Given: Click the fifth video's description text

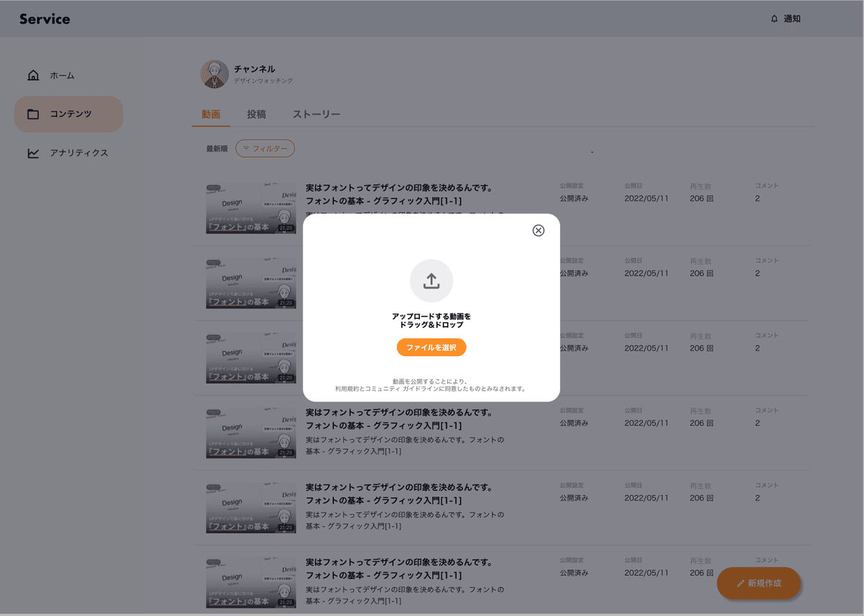Looking at the screenshot, I should [405, 520].
